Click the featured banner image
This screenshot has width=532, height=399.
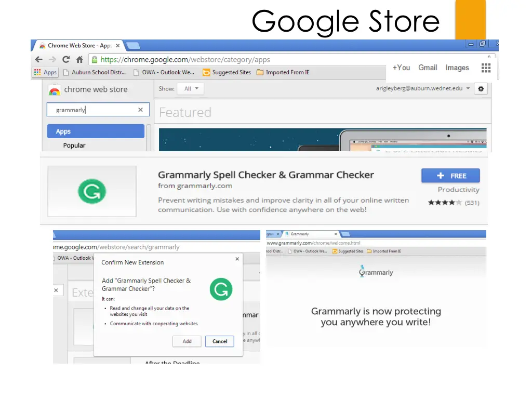click(x=322, y=140)
